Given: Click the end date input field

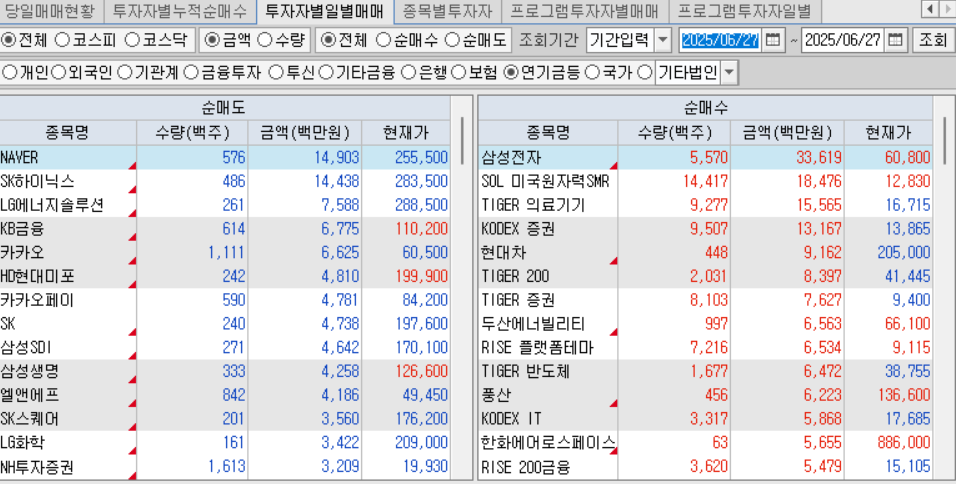Looking at the screenshot, I should tap(843, 40).
